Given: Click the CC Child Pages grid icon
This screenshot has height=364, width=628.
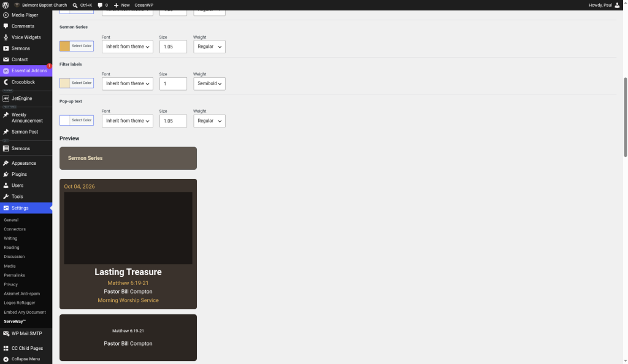Looking at the screenshot, I should [x=6, y=349].
